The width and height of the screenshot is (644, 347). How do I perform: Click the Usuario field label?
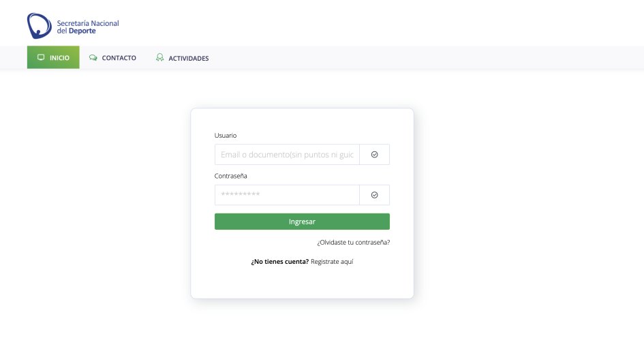coord(226,136)
